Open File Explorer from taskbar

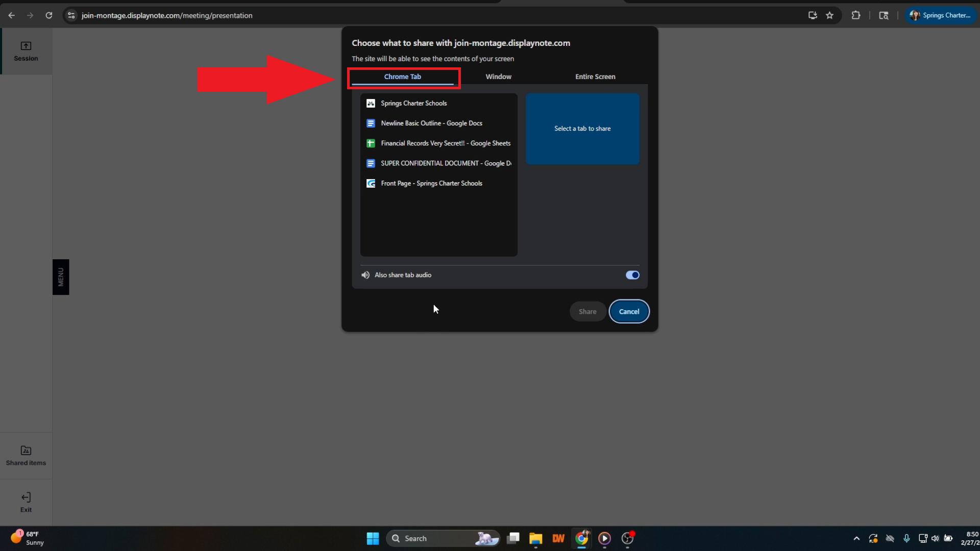click(535, 538)
